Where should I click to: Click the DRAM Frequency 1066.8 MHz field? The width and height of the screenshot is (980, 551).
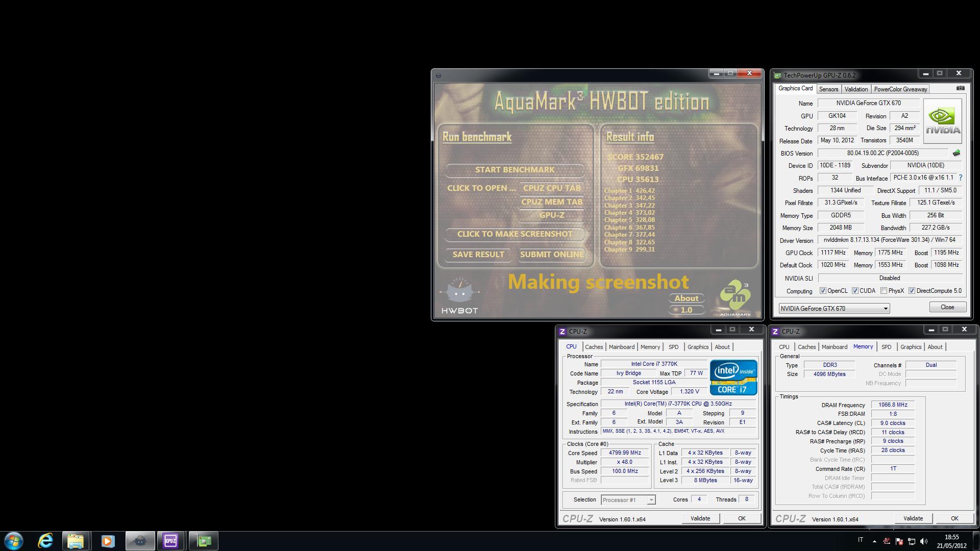(893, 405)
